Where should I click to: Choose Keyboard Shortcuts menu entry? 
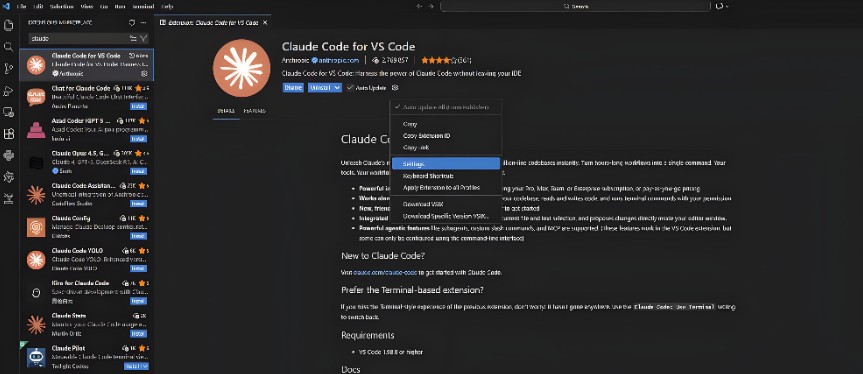446,176
